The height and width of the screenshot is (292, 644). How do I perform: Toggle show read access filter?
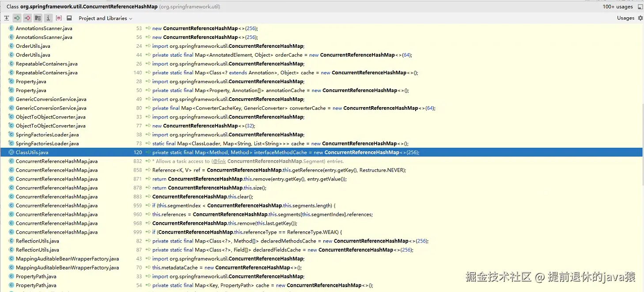coord(17,18)
